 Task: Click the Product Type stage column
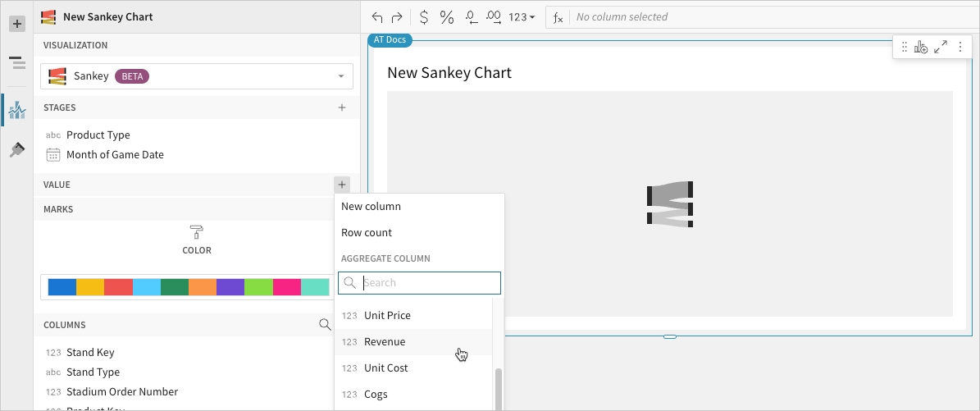98,135
